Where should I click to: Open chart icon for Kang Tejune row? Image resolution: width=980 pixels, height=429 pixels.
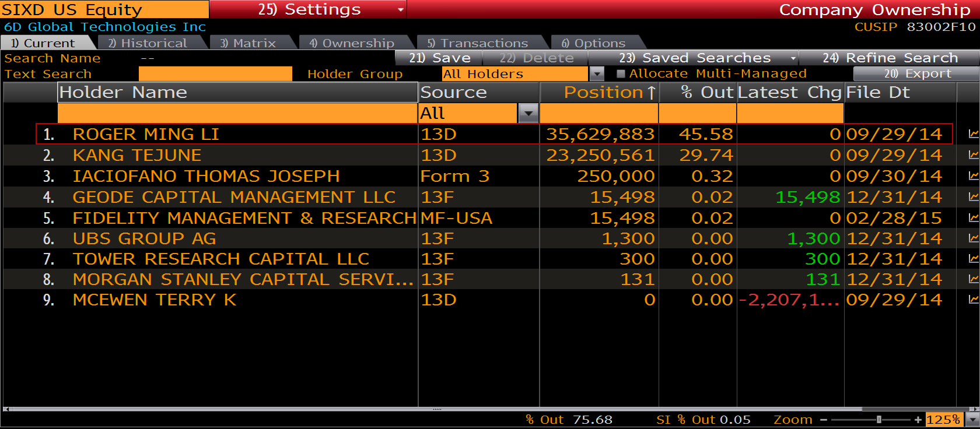[973, 155]
